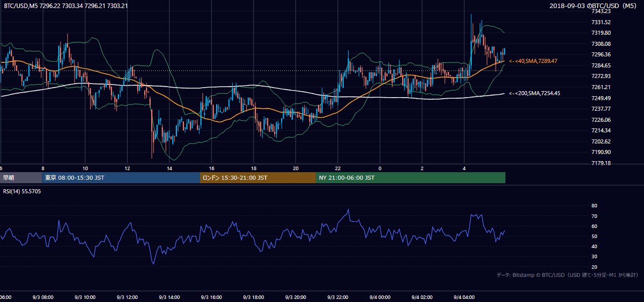
Task: Click the 9/3 12:00 time axis label
Action: [127, 297]
